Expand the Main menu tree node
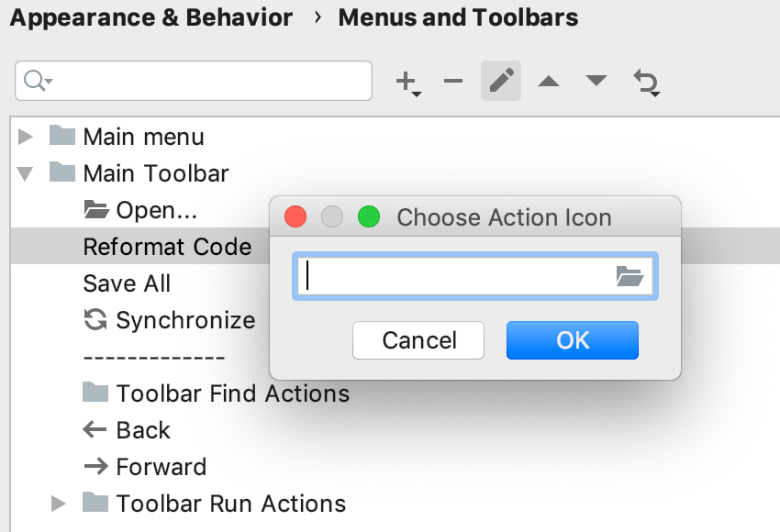Screen dimensions: 780x532 (25, 136)
